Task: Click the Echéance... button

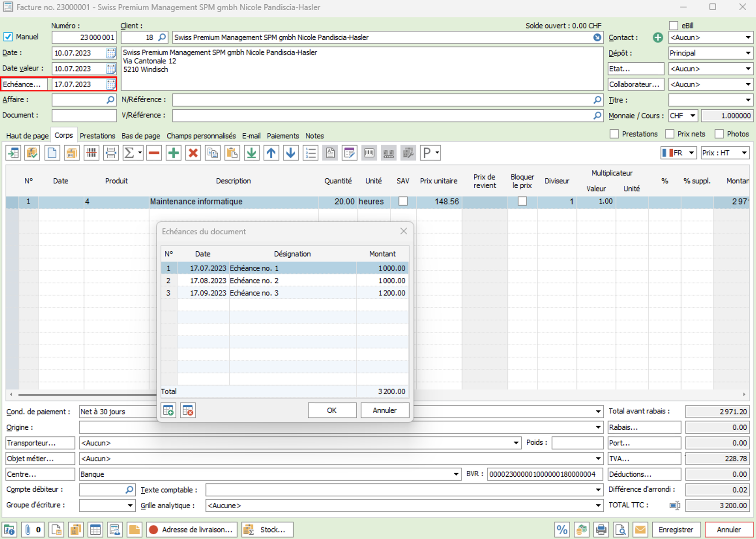Action: 24,84
